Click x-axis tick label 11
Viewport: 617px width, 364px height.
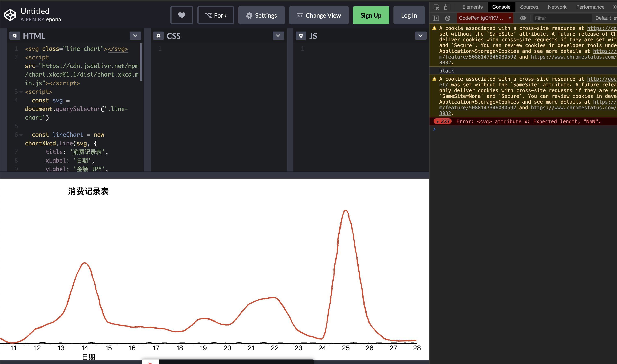coord(14,348)
